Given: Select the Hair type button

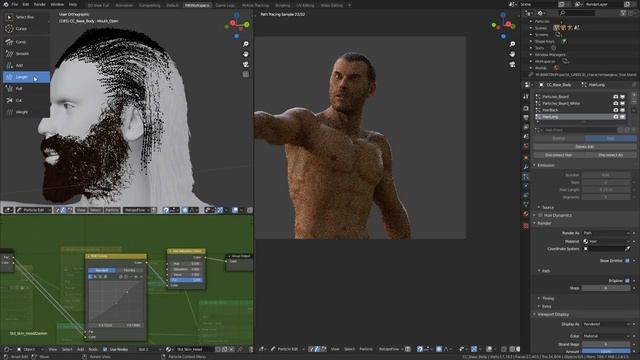Looking at the screenshot, I should (611, 138).
